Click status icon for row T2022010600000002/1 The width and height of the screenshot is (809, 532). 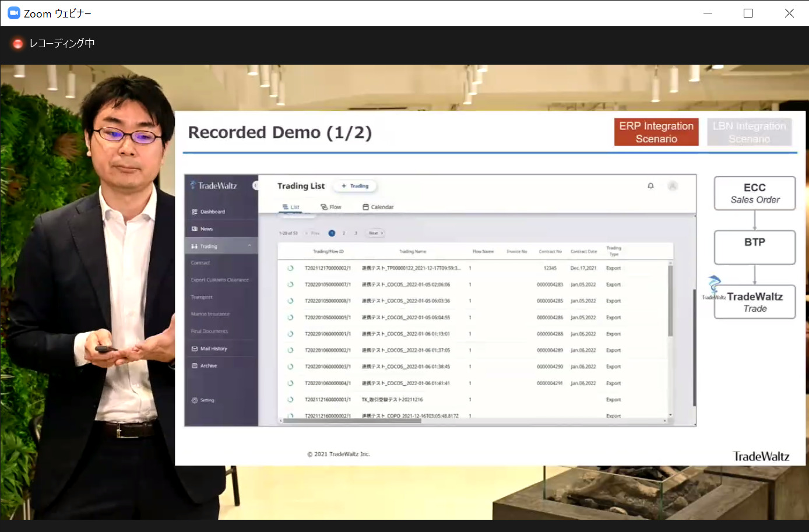point(290,350)
